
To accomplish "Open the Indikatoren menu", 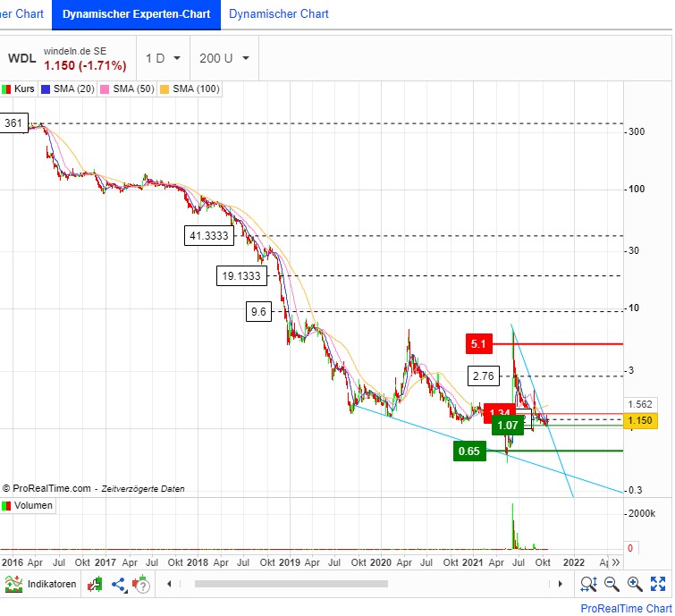I will [38, 585].
